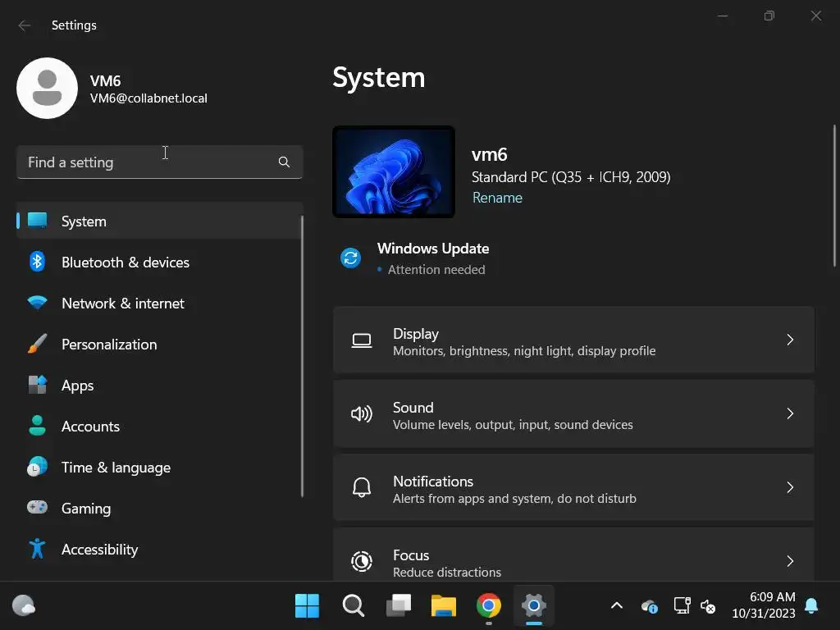Click the muted volume tray icon
Screen dimensions: 840x630
tap(708, 606)
